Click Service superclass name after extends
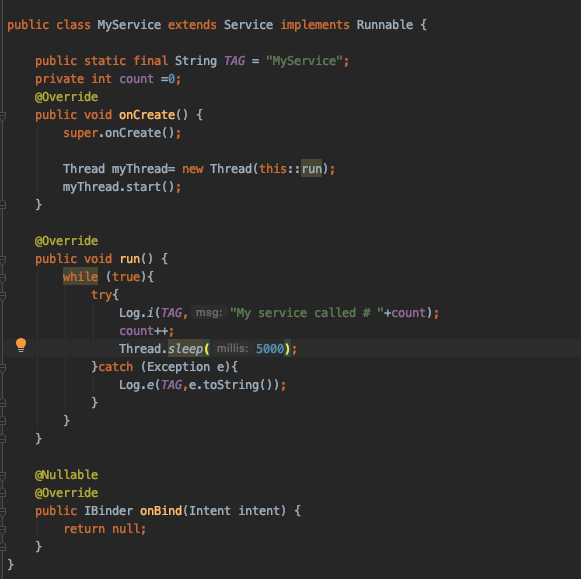The image size is (581, 579). tap(248, 25)
